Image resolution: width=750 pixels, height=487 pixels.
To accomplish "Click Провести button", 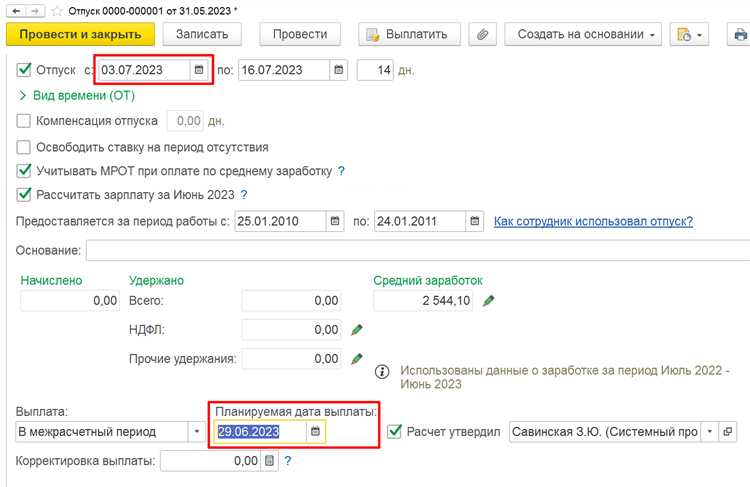I will tap(300, 34).
